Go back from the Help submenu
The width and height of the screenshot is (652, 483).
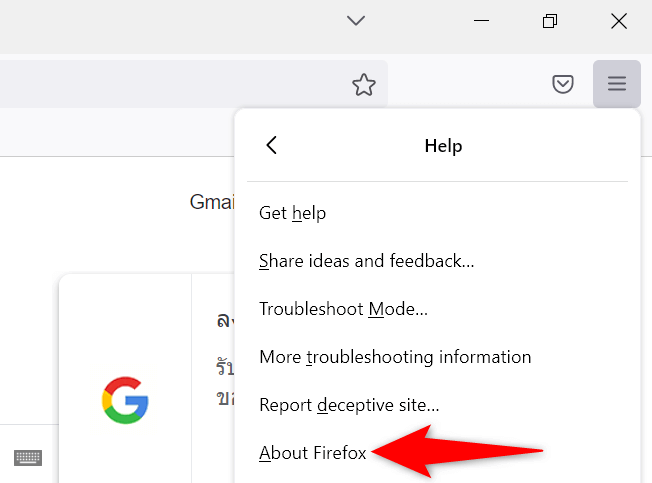click(x=272, y=145)
